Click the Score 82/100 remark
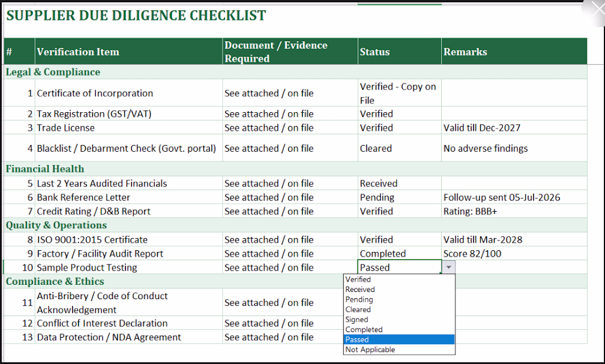This screenshot has width=605, height=364. [514, 253]
